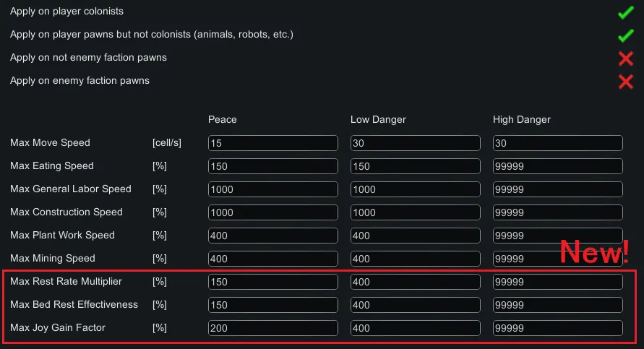The height and width of the screenshot is (349, 644).
Task: Select High Danger Max Move Speed field
Action: (x=557, y=143)
